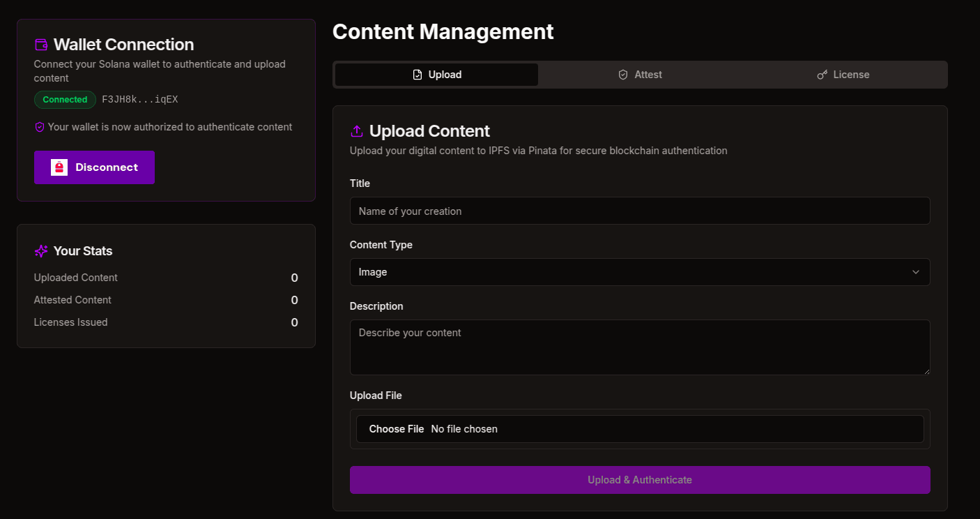The width and height of the screenshot is (980, 519).
Task: Click the wallet icon beside Wallet Connection
Action: point(41,45)
